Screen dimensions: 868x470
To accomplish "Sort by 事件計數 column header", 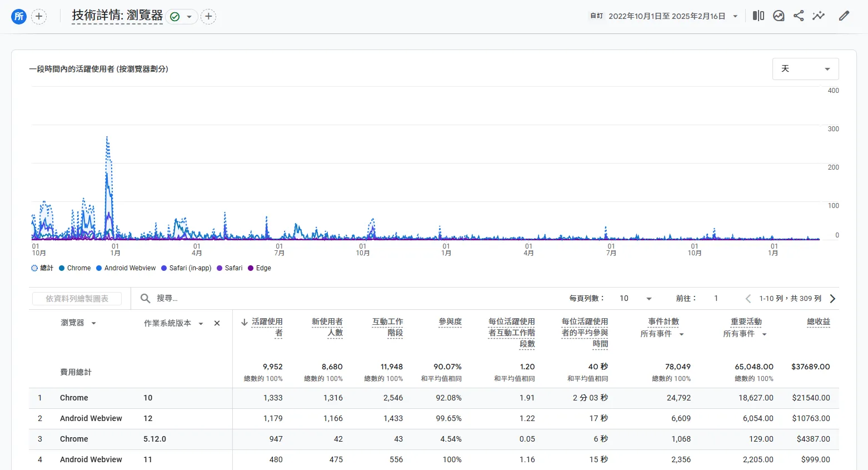I will click(664, 321).
